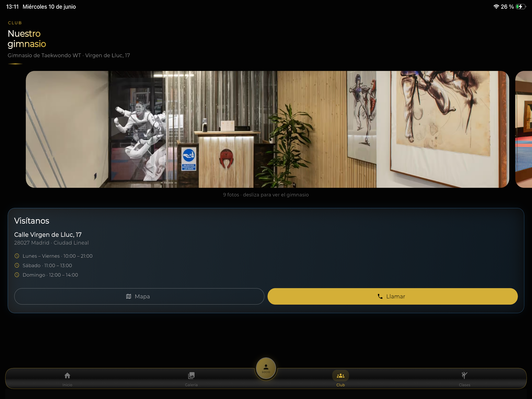The image size is (532, 399).
Task: Click the Wi-Fi status icon
Action: [496, 6]
